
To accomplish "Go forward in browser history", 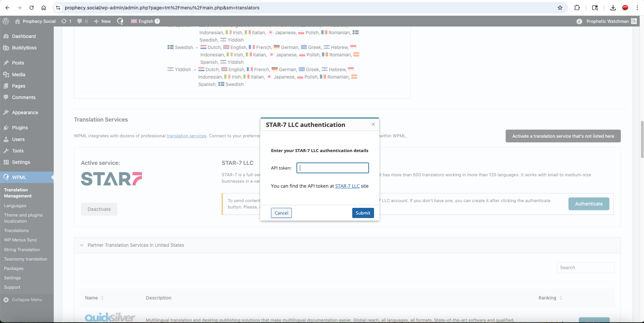I will pos(19,8).
